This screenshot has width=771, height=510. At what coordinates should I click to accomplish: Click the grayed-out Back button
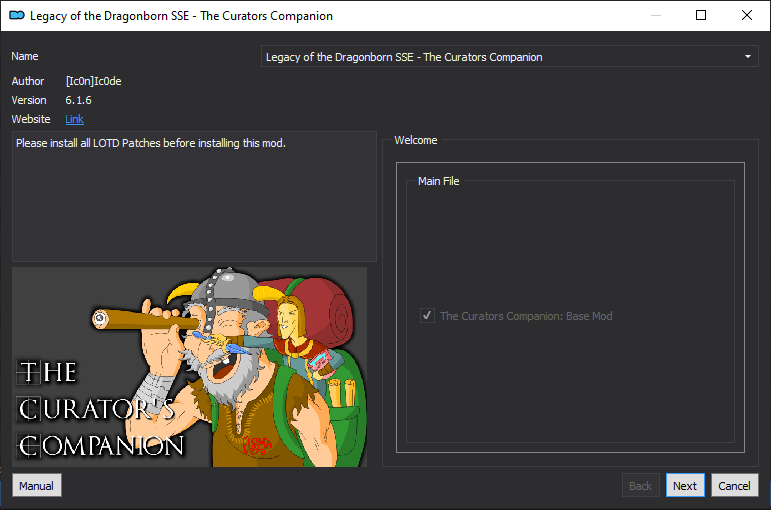tap(640, 485)
